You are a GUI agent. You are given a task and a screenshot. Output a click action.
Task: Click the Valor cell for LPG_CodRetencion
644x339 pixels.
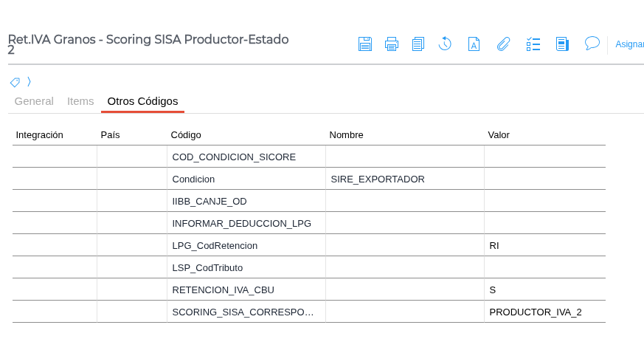coord(544,245)
